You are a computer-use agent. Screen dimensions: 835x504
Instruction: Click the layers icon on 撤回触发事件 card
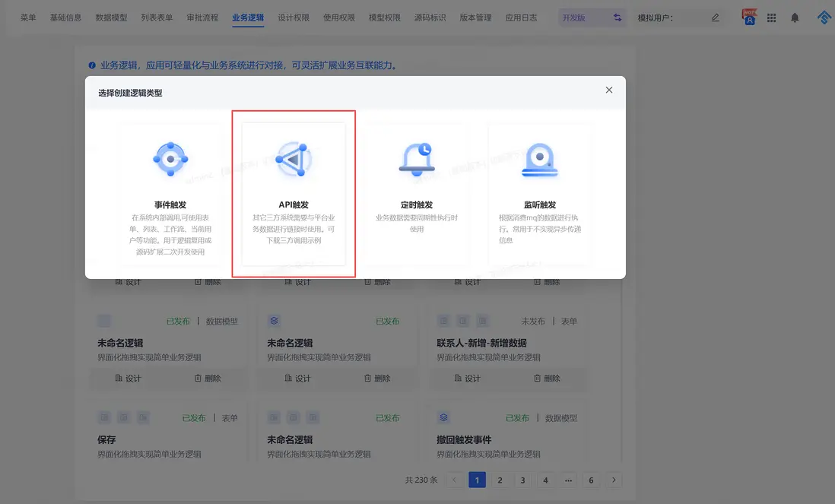point(443,418)
